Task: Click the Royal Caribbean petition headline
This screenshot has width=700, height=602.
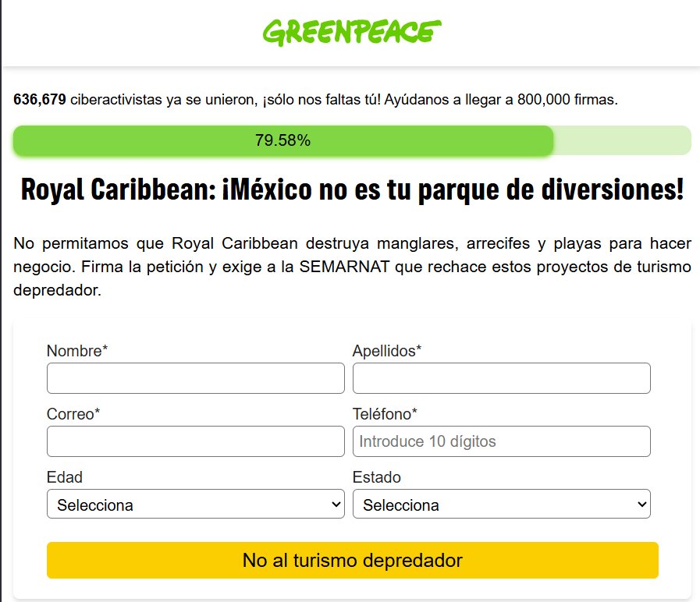Action: tap(352, 189)
